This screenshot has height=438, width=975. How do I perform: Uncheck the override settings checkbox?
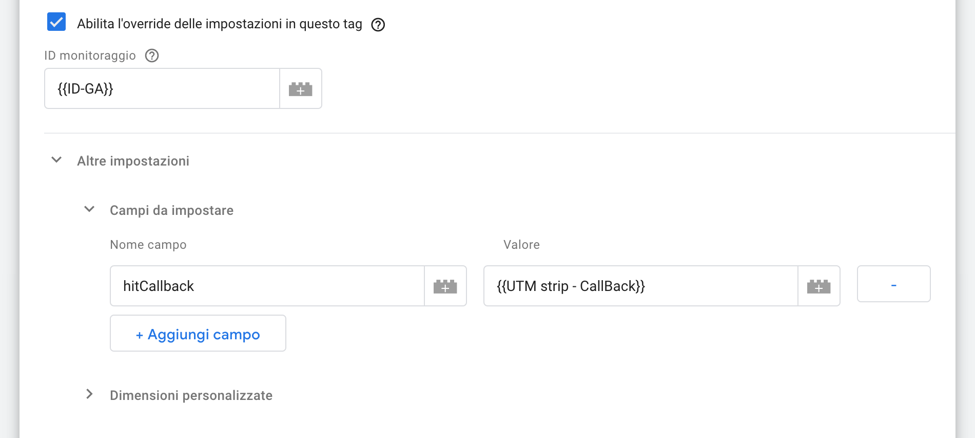coord(57,22)
